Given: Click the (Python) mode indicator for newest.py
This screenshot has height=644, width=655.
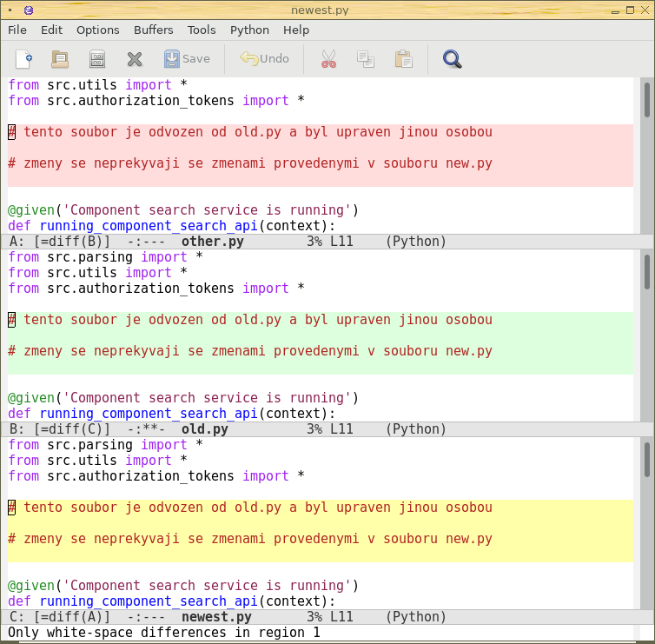Looking at the screenshot, I should [415, 617].
